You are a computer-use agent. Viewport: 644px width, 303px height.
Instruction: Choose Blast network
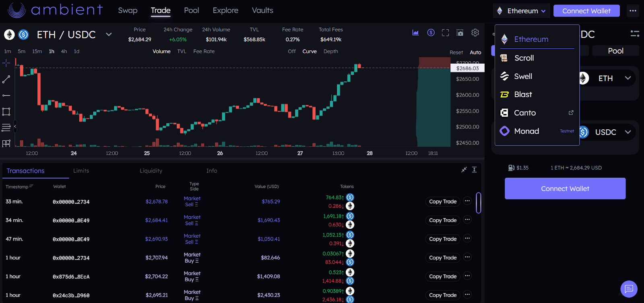tap(537, 94)
